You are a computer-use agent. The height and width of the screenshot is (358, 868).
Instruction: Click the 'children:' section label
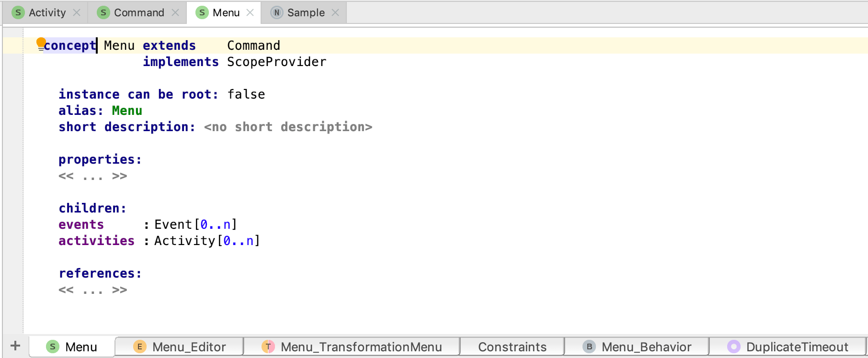[x=92, y=208]
